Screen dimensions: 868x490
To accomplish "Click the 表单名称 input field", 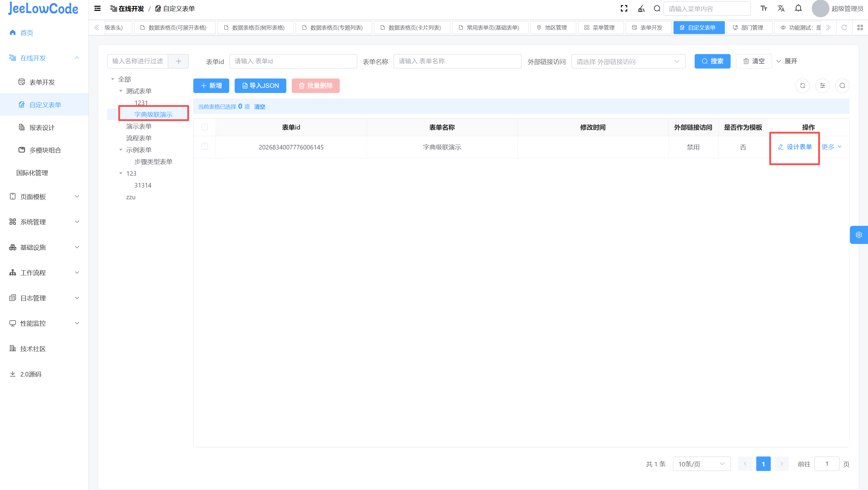I will 457,61.
